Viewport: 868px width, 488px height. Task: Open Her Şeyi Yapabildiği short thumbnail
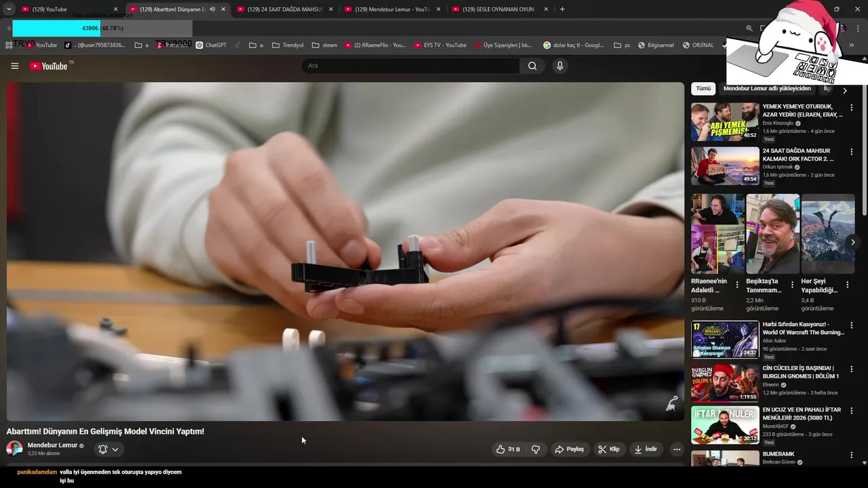point(828,234)
